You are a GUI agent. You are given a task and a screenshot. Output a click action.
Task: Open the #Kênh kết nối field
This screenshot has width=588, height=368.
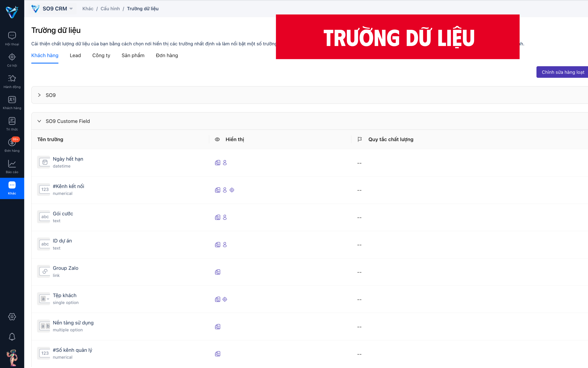(69, 186)
